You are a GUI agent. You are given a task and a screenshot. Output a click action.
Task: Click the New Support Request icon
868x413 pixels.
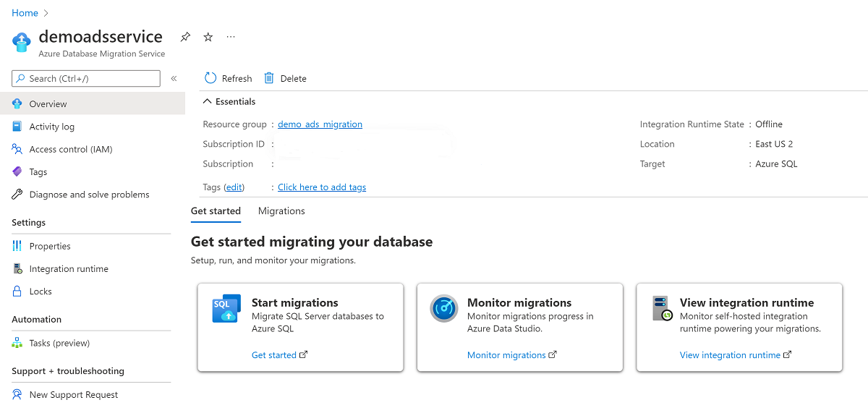point(17,394)
